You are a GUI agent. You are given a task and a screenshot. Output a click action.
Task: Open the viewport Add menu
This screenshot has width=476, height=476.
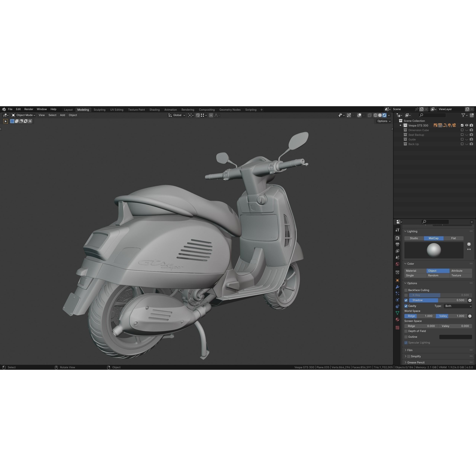(x=62, y=115)
